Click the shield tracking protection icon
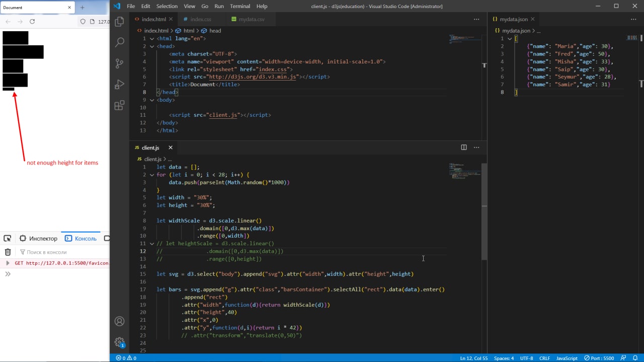 tap(83, 22)
